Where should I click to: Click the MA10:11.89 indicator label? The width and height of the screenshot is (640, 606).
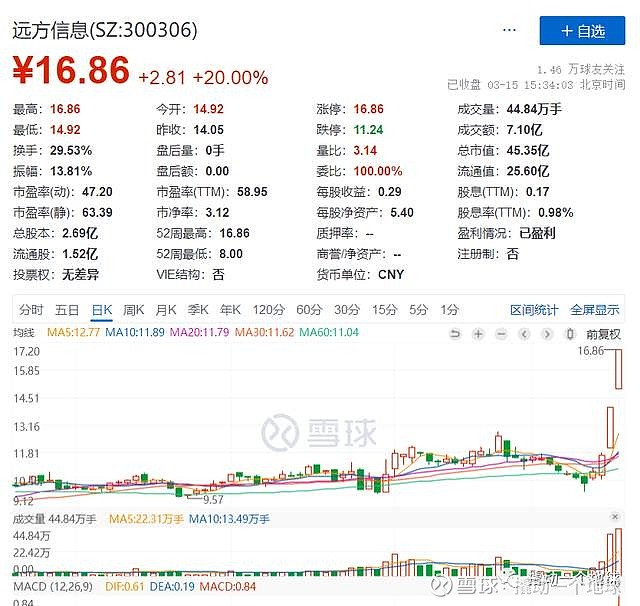[x=135, y=332]
